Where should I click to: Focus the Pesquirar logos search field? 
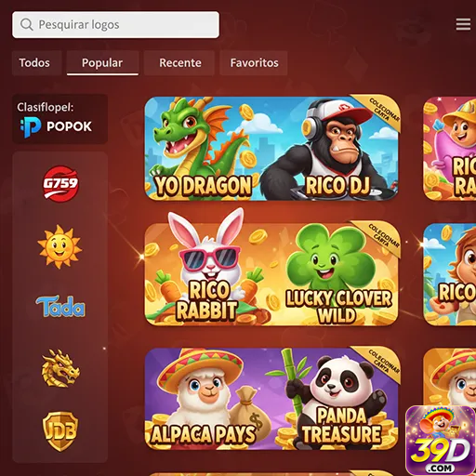click(x=115, y=25)
